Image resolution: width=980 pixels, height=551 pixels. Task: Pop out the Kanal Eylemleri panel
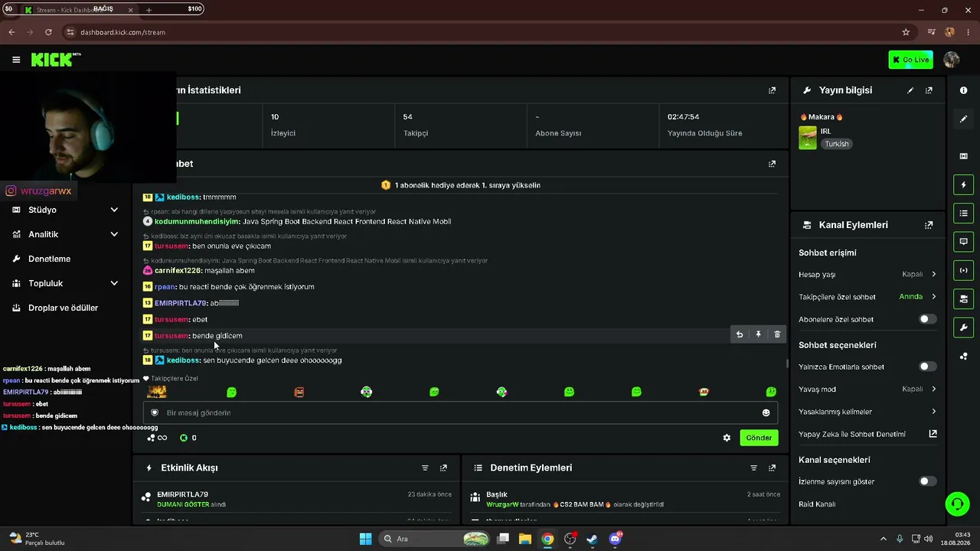point(929,225)
